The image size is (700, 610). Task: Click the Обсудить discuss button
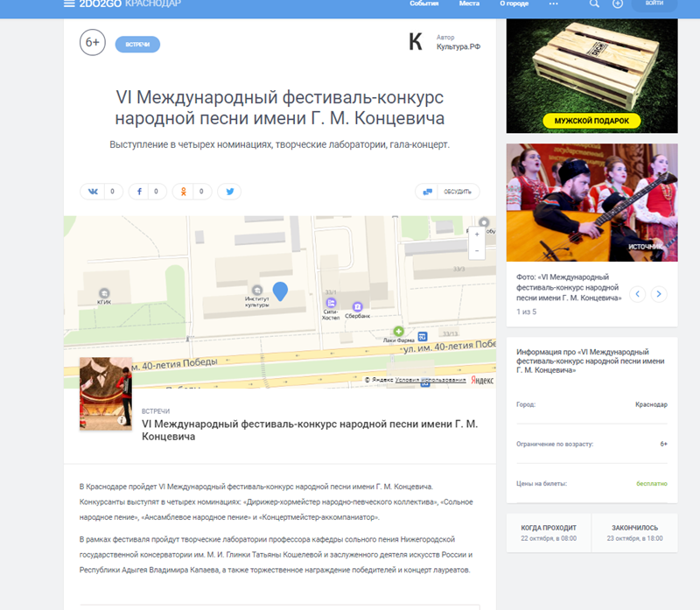447,192
